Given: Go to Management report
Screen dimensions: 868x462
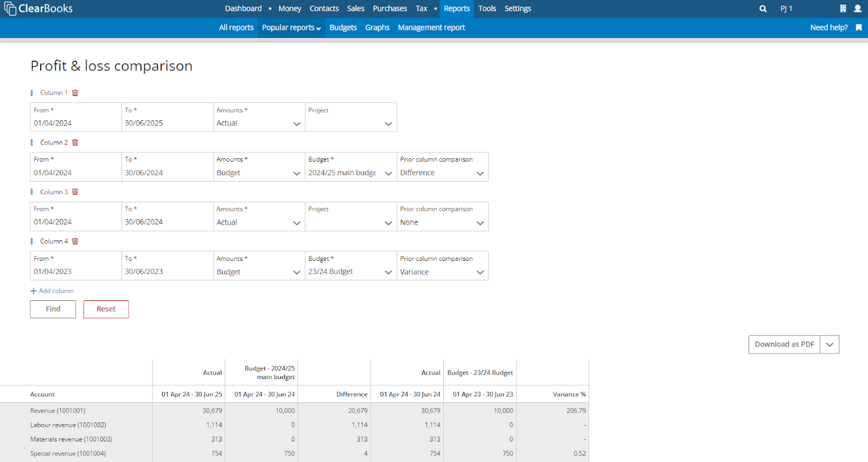Looking at the screenshot, I should click(x=431, y=28).
